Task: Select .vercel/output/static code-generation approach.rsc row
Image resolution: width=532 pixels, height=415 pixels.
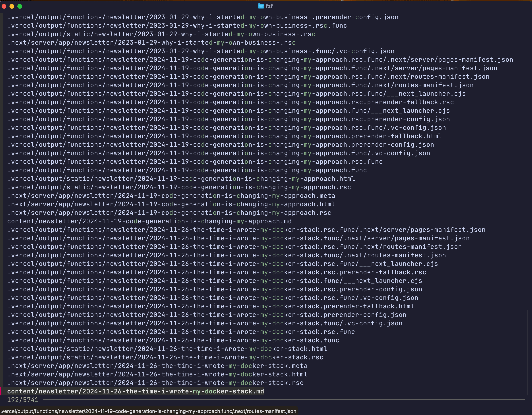Action: click(x=179, y=187)
